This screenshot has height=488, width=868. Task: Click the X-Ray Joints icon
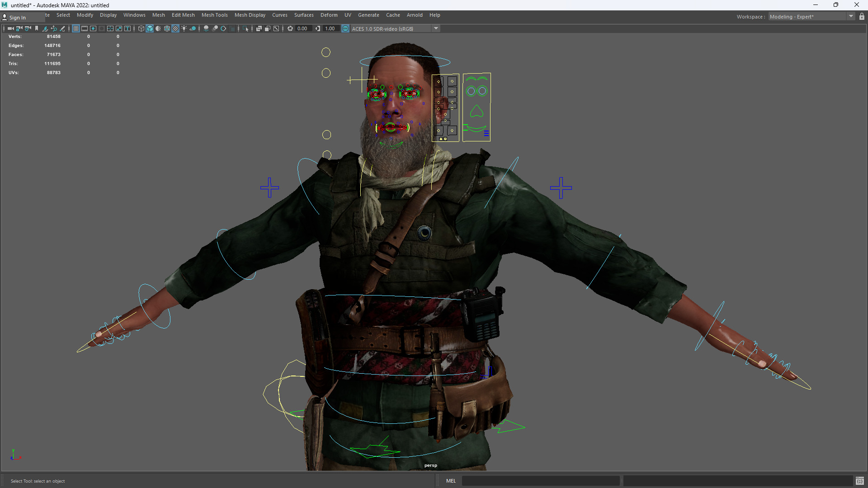276,28
